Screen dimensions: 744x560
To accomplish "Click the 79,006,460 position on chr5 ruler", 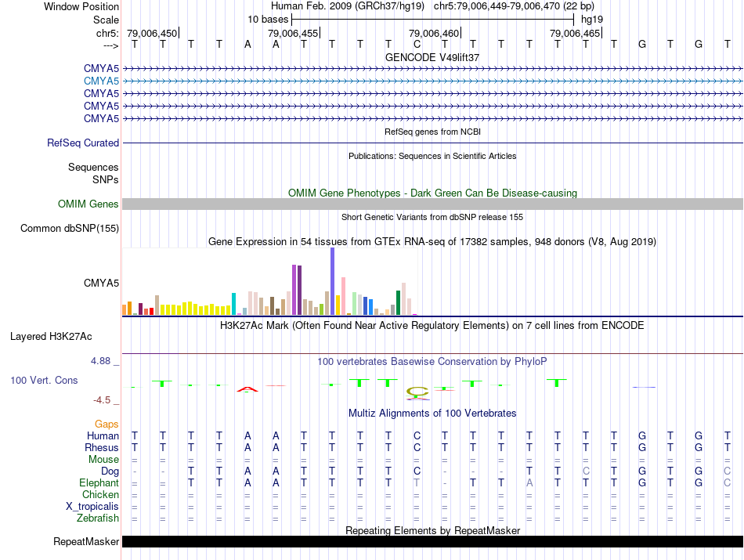I will (435, 33).
